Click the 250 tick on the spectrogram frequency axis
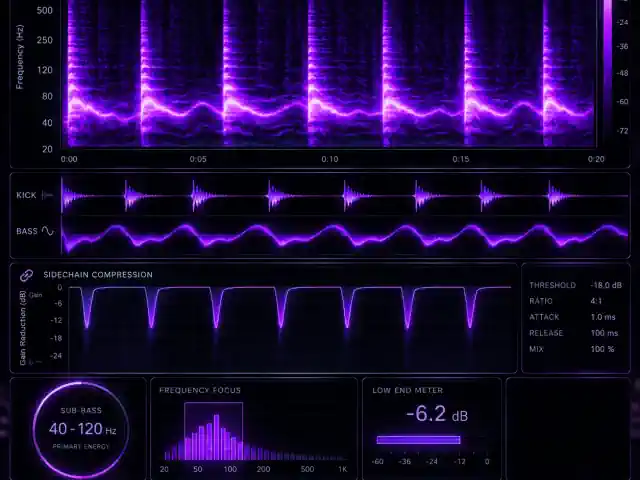The height and width of the screenshot is (480, 640). point(44,40)
